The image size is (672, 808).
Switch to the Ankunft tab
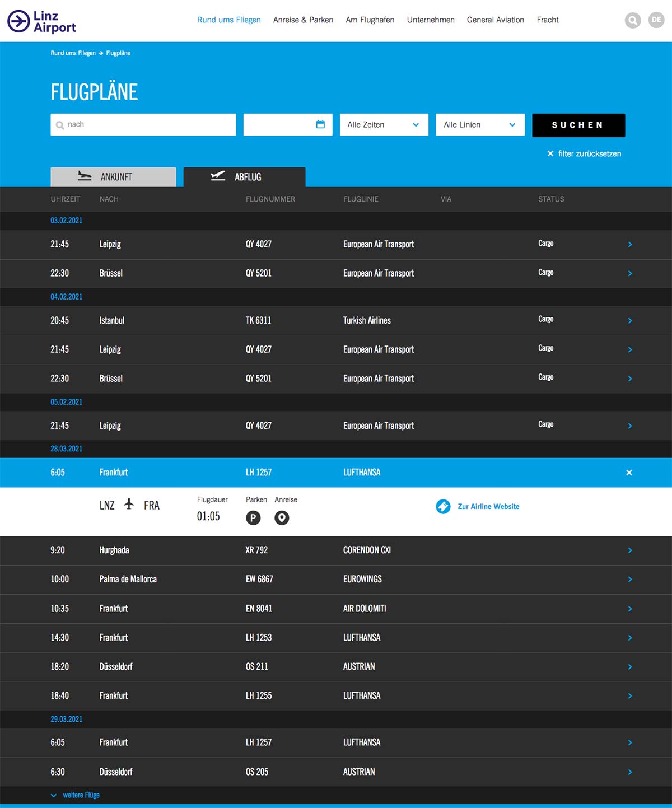point(113,177)
